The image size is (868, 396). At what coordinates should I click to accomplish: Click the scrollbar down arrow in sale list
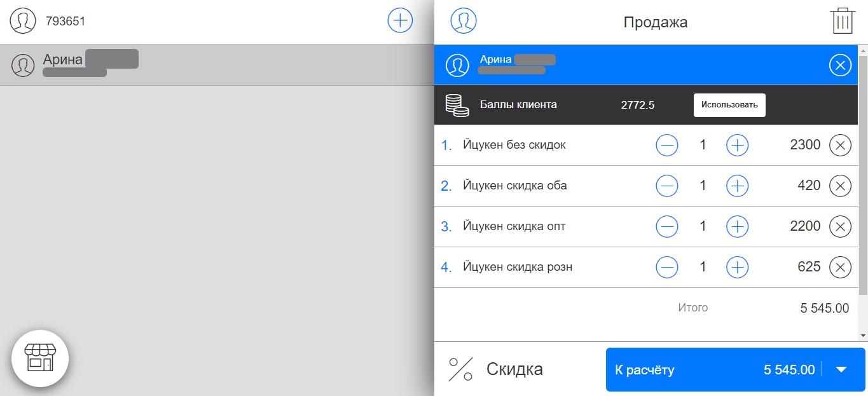[x=863, y=335]
